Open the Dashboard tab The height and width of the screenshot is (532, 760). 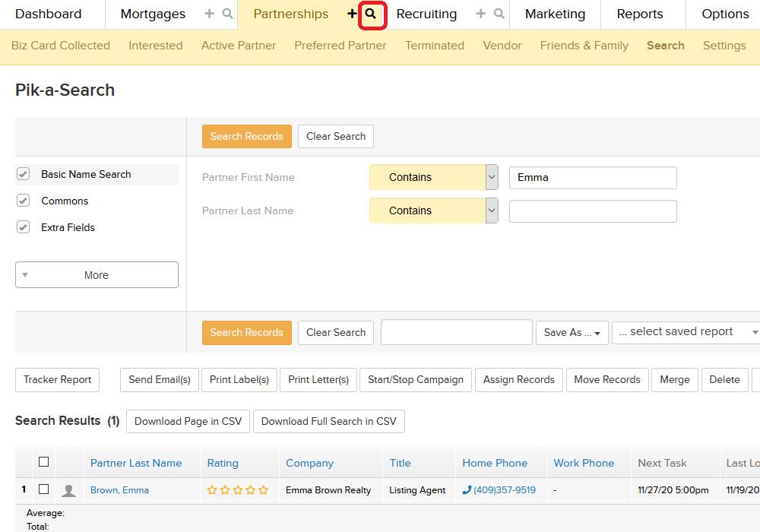(x=49, y=14)
